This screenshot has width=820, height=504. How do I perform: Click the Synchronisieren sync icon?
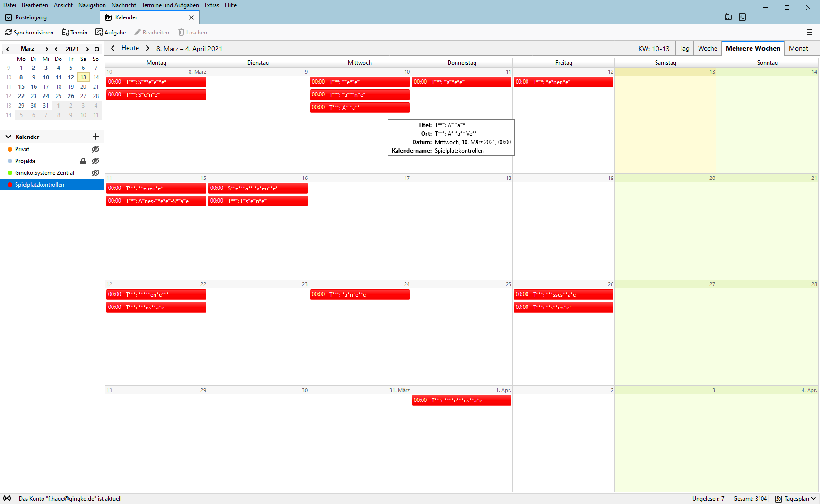(9, 33)
